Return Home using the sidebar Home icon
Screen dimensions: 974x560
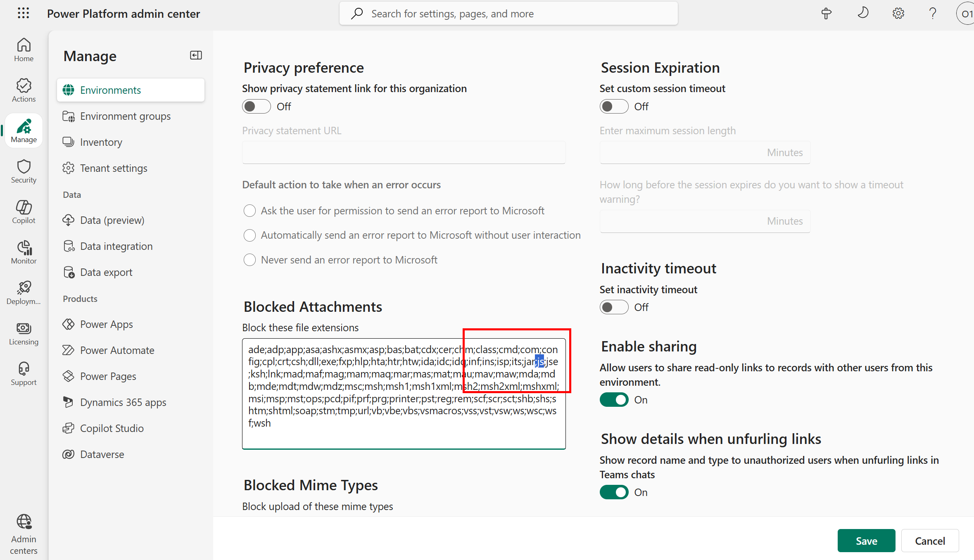24,49
